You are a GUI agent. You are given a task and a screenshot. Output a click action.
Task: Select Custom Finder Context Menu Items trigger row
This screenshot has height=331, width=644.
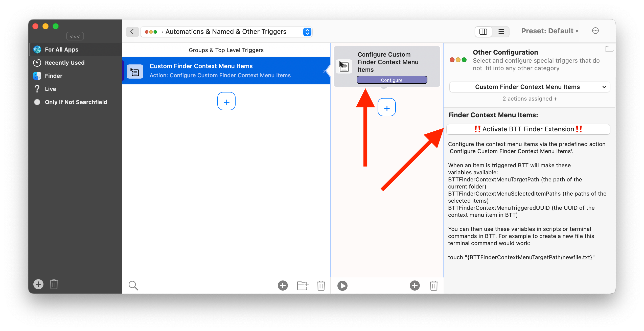(226, 71)
